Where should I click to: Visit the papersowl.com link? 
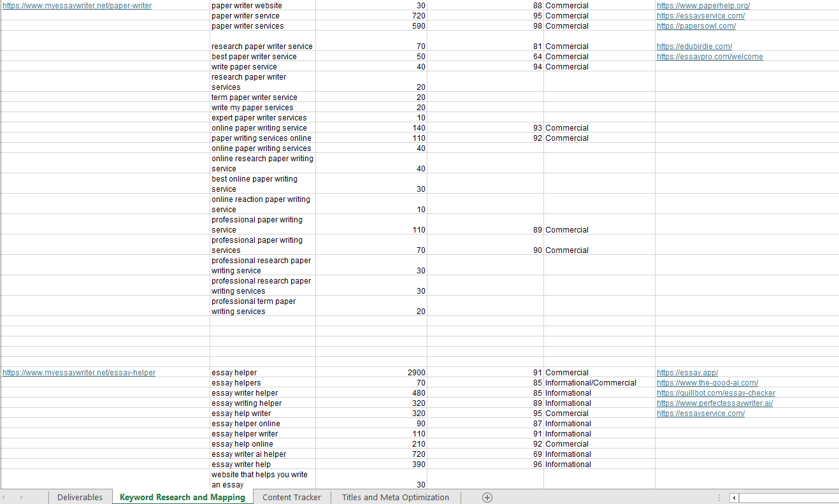(x=696, y=26)
